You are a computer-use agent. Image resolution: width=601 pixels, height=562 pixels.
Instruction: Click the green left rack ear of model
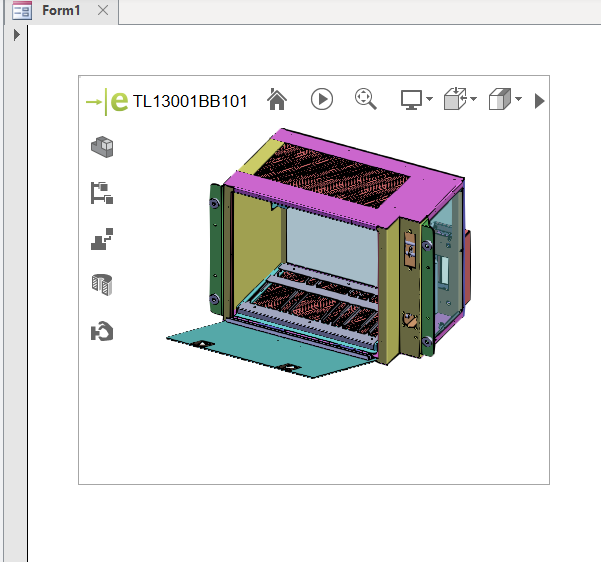pos(215,250)
